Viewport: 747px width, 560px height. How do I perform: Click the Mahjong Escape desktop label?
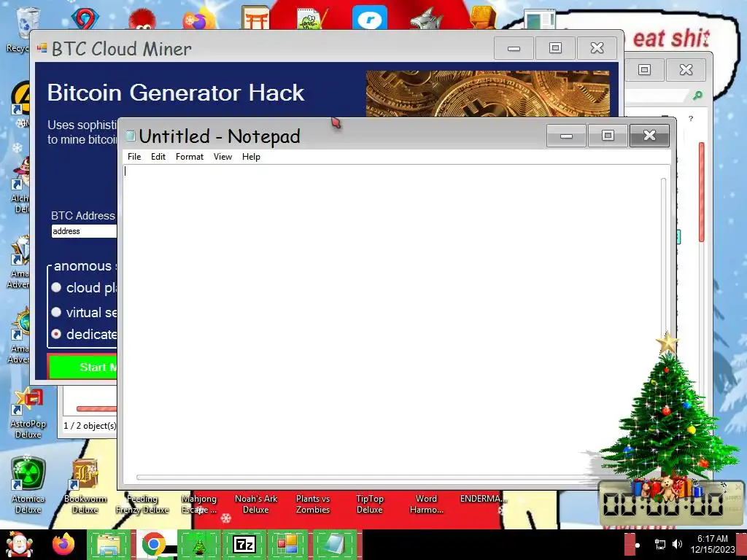point(199,504)
